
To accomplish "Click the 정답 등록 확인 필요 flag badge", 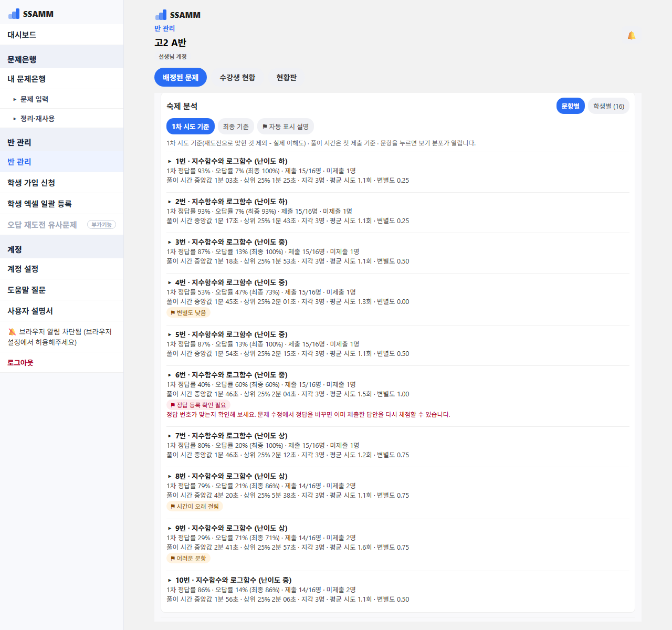I will click(198, 405).
